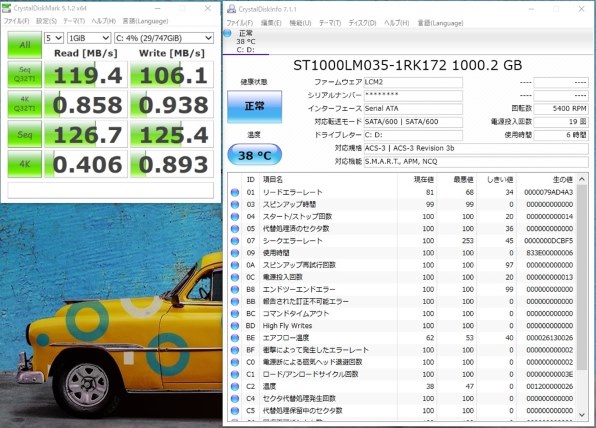Image resolution: width=596 pixels, height=428 pixels.
Task: Open 言語(Language) menu in CrystalDiskMark
Action: pyautogui.click(x=145, y=21)
